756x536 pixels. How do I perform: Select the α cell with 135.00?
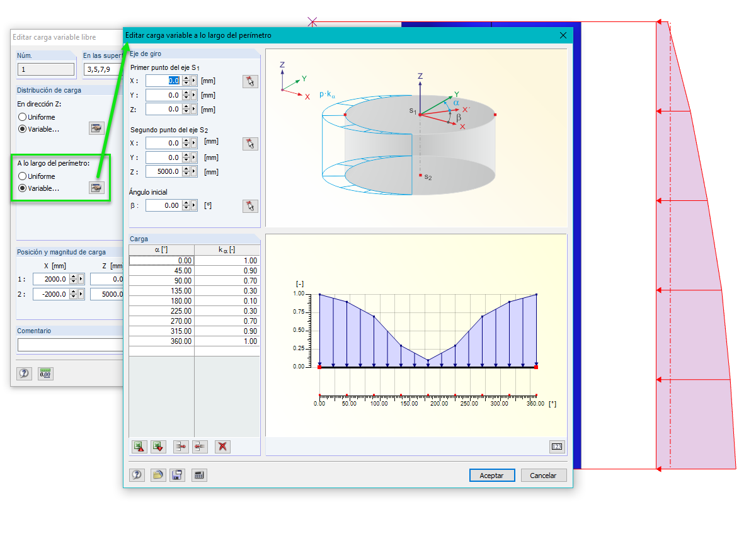pos(162,291)
